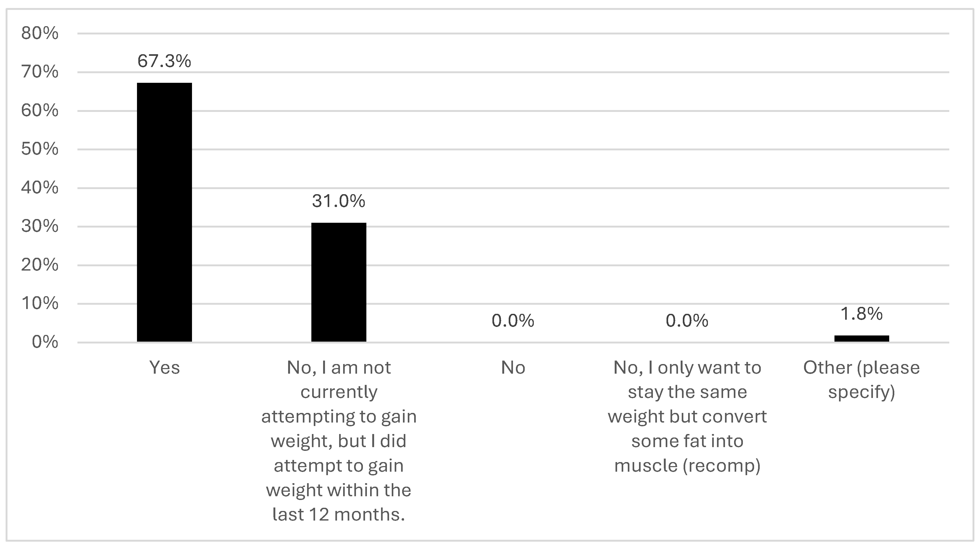Select the 31.0% data label
The image size is (980, 547).
tap(339, 201)
